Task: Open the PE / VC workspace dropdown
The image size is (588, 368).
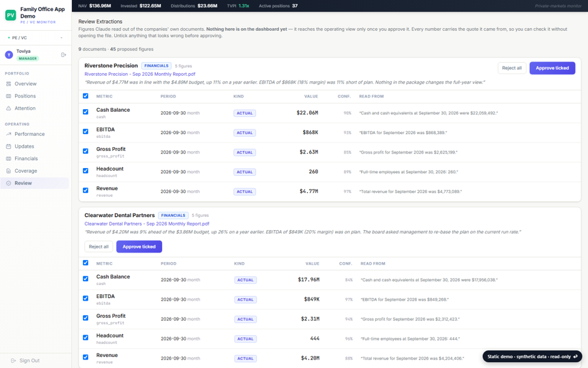Action: point(36,37)
